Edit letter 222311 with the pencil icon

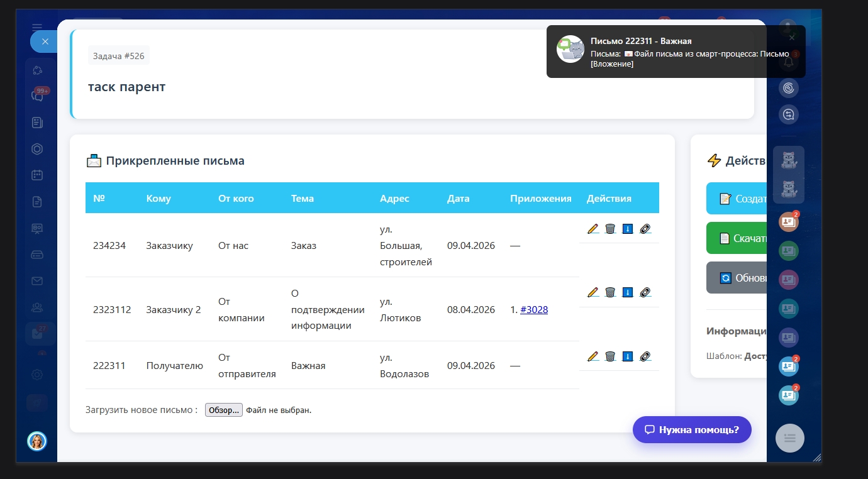593,356
